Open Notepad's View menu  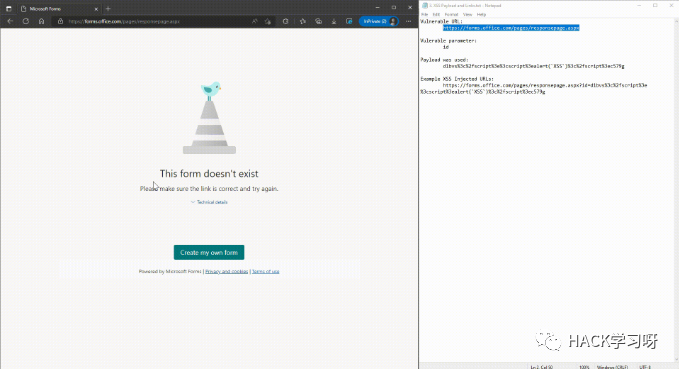point(467,15)
